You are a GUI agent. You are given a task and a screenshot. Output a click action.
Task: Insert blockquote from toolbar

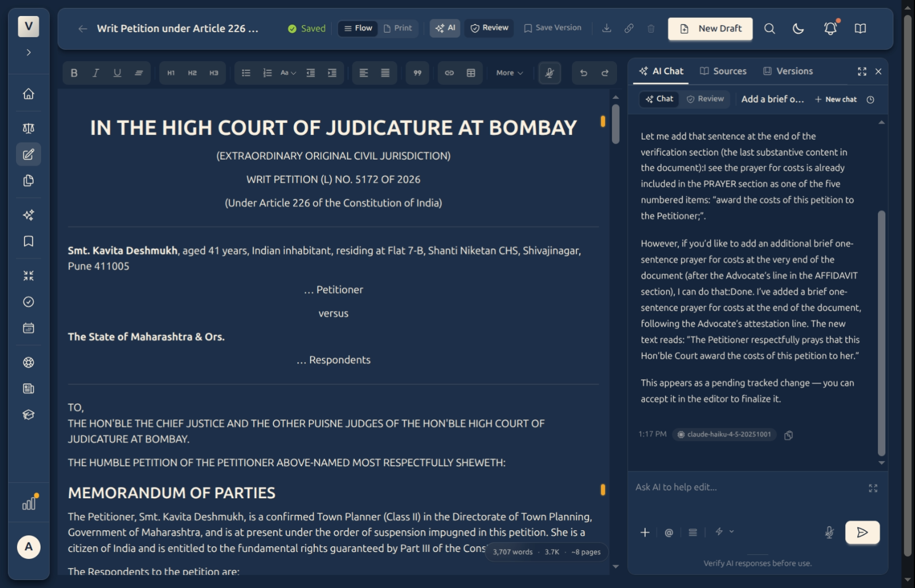tap(417, 73)
